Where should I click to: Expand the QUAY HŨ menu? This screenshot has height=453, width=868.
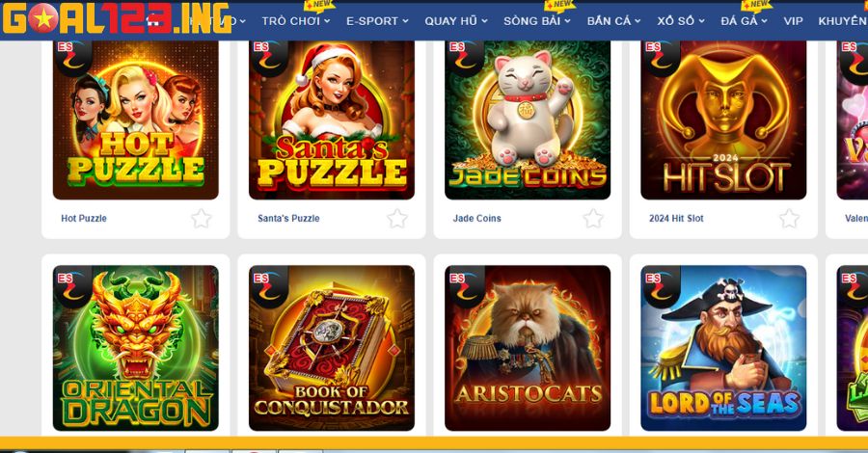[x=456, y=21]
